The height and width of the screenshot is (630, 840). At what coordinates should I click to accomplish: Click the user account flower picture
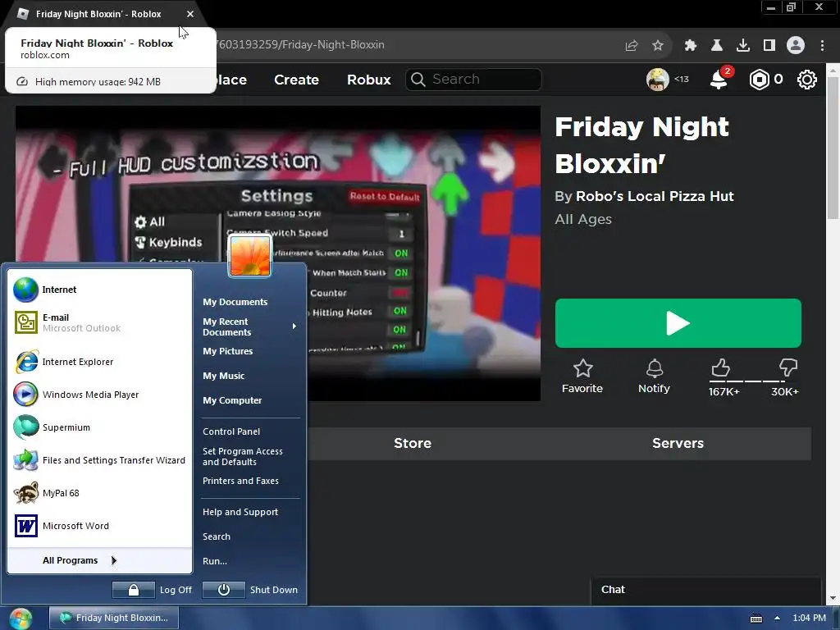[x=249, y=256]
